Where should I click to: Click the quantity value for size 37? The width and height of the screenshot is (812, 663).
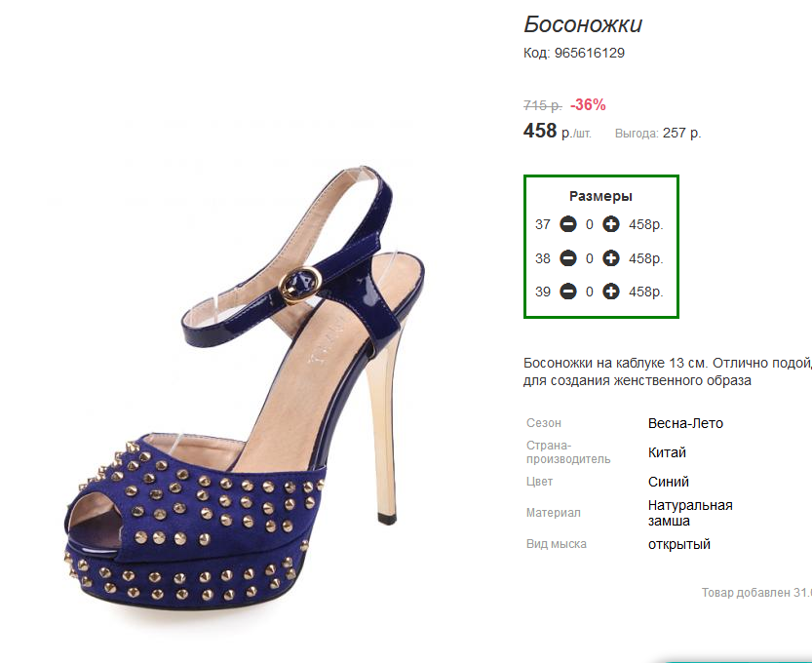click(x=590, y=225)
